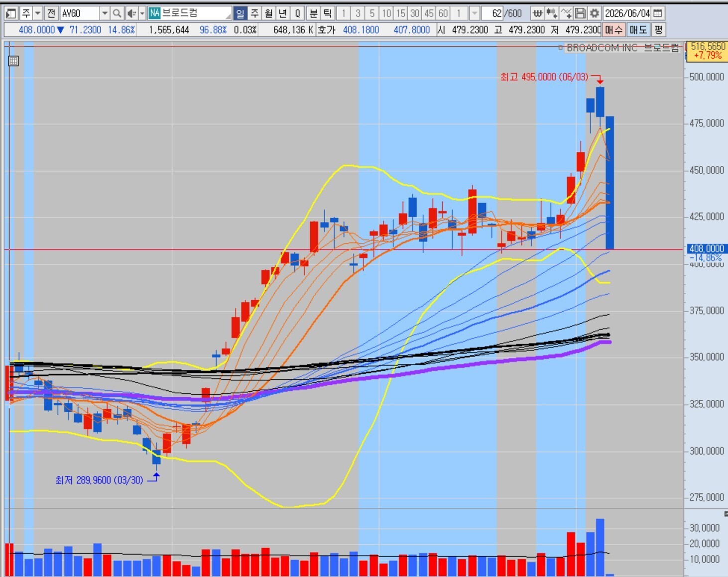The height and width of the screenshot is (577, 728).
Task: Click the 최저 289.9600 (03/30) low label
Action: click(x=99, y=480)
